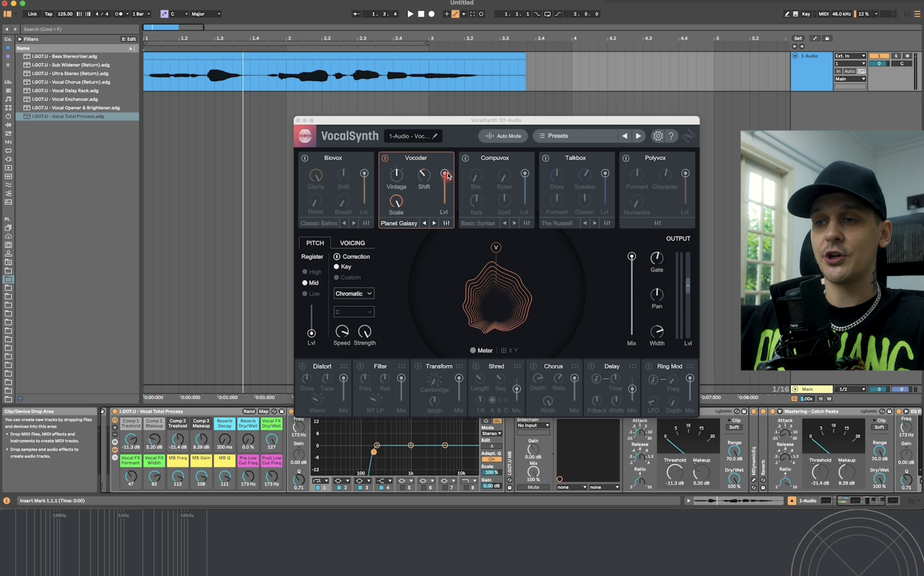Image resolution: width=924 pixels, height=576 pixels.
Task: Click the forward preset navigation arrow
Action: point(637,135)
